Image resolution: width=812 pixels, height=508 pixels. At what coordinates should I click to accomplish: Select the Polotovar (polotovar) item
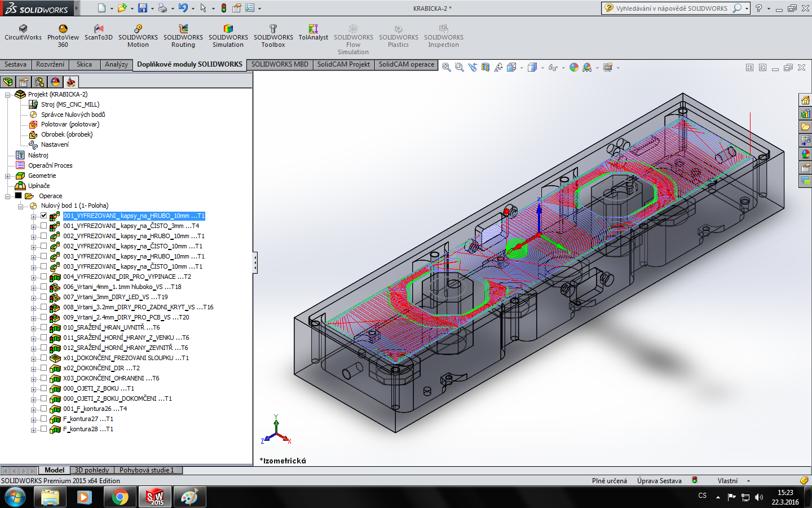70,124
